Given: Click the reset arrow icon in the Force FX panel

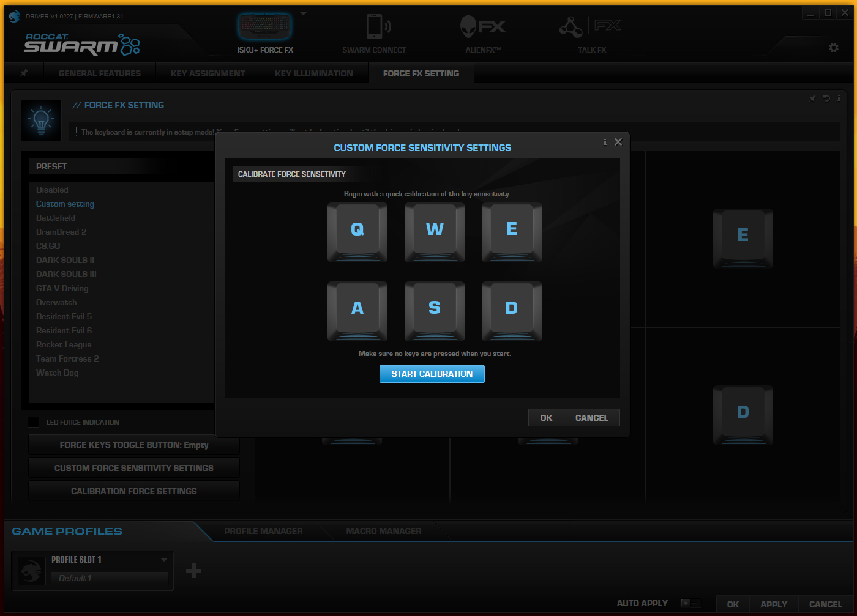Looking at the screenshot, I should pyautogui.click(x=826, y=98).
